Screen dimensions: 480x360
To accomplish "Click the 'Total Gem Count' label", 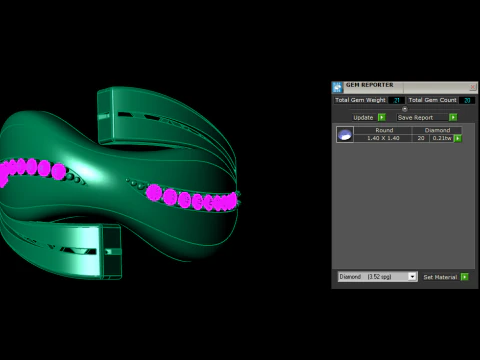I will coord(432,100).
